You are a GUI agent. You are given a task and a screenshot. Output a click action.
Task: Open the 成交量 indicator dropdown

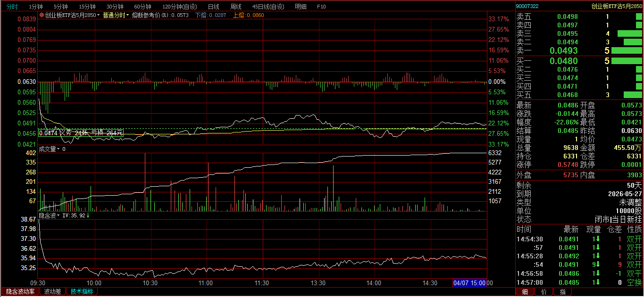pos(58,149)
